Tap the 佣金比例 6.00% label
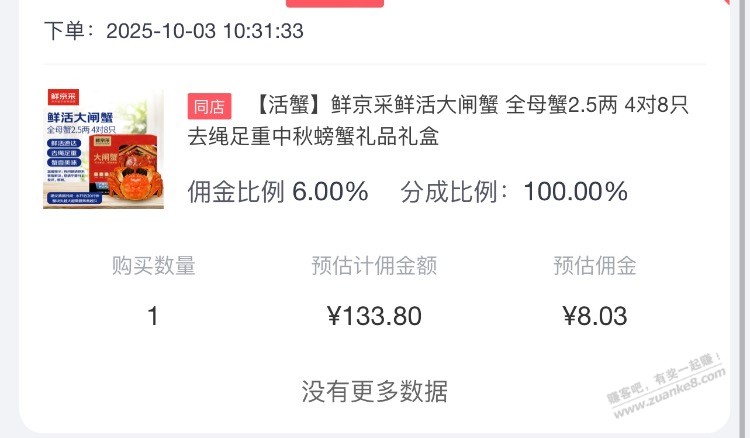Viewport: 750px width, 438px height. coord(278,191)
